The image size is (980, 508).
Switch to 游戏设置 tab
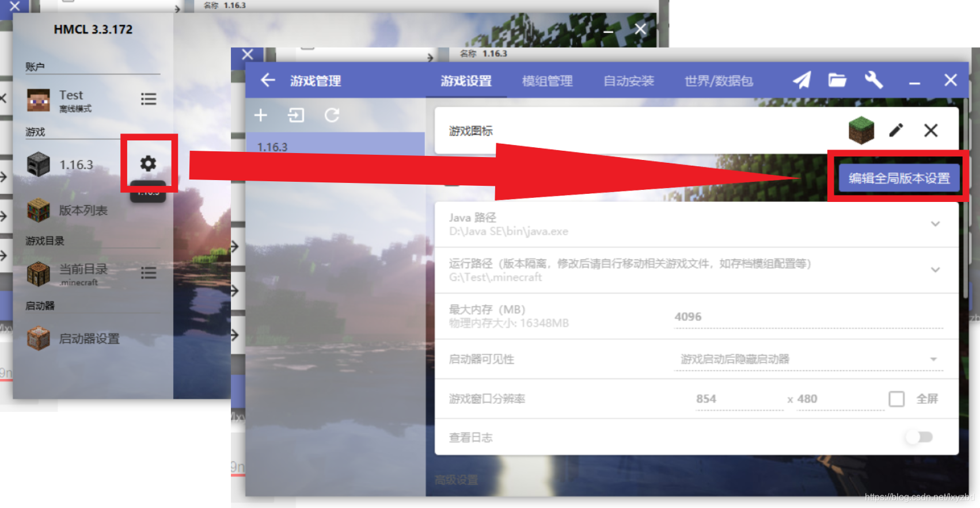point(466,81)
